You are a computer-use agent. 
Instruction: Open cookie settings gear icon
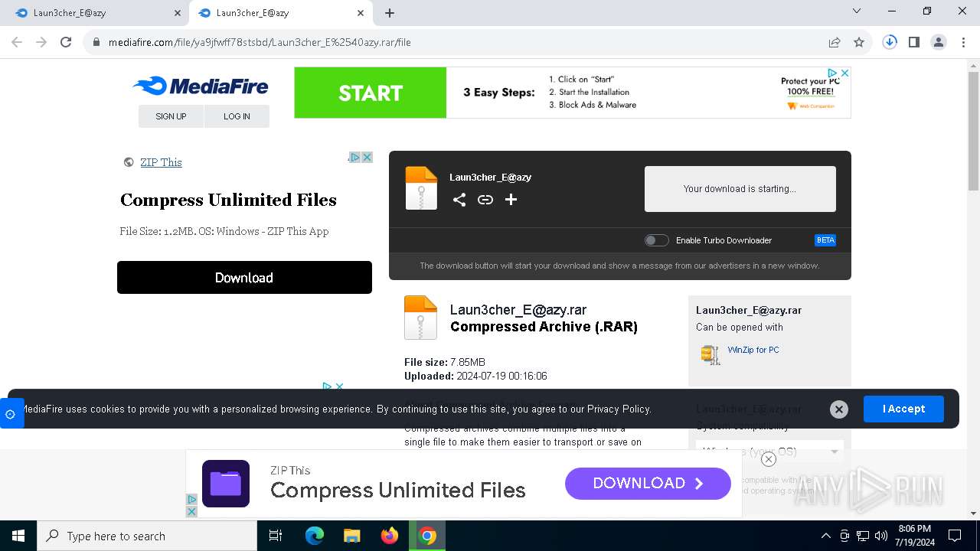tap(10, 414)
